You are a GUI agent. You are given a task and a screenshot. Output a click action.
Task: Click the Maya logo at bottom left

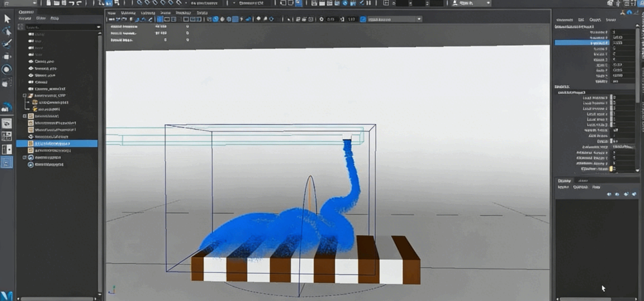[x=7, y=295]
